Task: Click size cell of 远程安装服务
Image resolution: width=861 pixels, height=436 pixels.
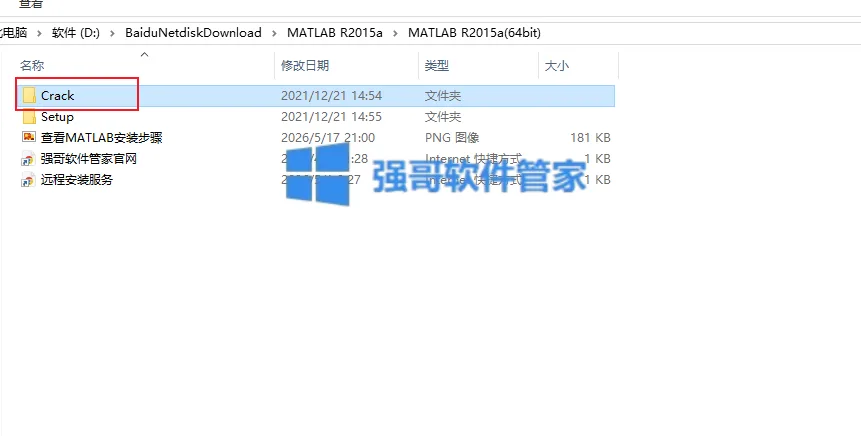Action: pyautogui.click(x=597, y=180)
